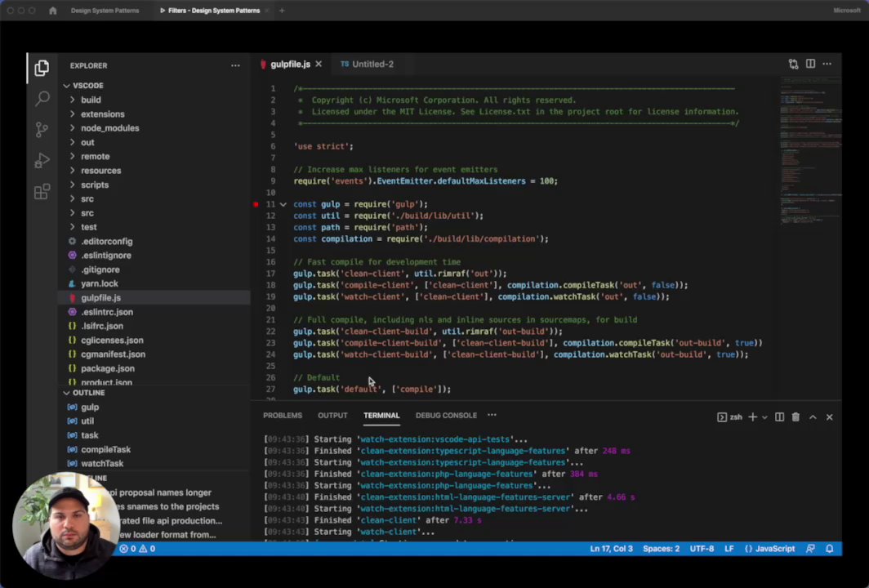Open the new terminal dropdown arrow
The width and height of the screenshot is (869, 588).
(x=764, y=417)
